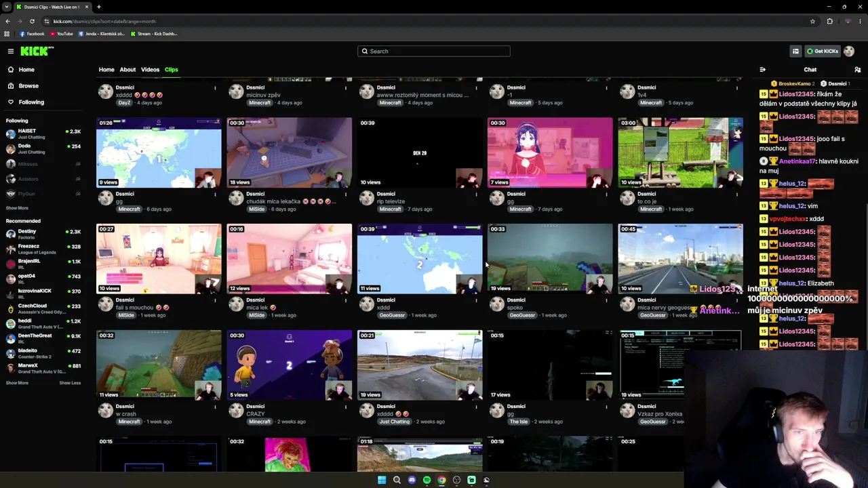Open the Stream - Kick Dashboard bookmark
Viewport: 868px width, 488px height.
[x=154, y=33]
